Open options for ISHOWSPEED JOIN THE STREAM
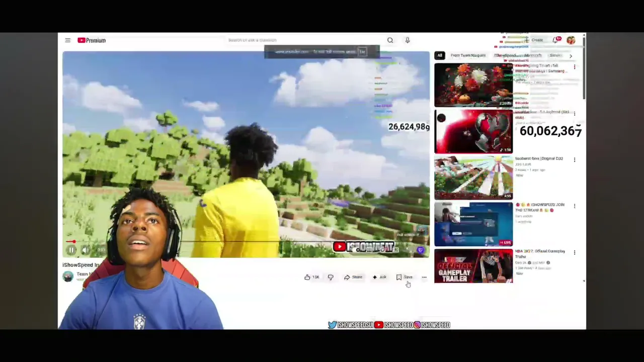The height and width of the screenshot is (362, 644). 575,206
